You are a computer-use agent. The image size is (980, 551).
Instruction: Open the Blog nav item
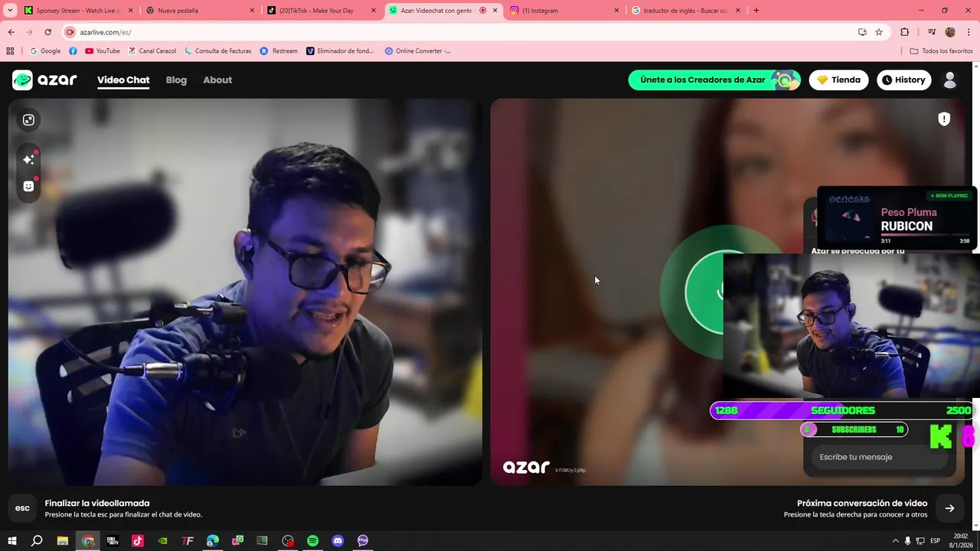point(176,80)
